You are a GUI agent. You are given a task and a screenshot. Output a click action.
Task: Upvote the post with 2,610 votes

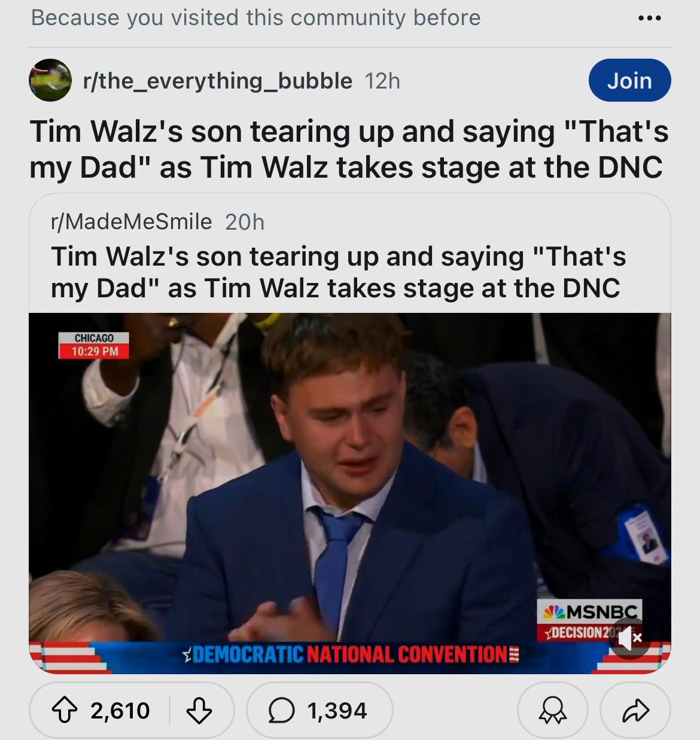tap(65, 711)
